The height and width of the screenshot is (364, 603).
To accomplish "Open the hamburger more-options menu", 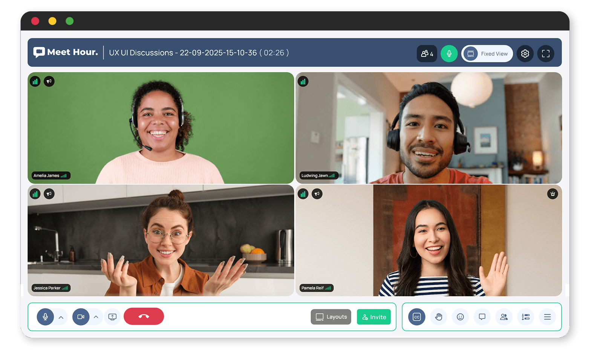I will pos(547,317).
